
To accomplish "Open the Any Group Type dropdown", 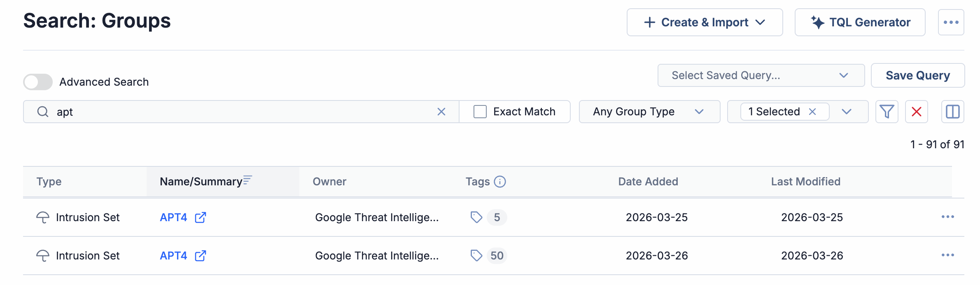I will click(x=649, y=111).
